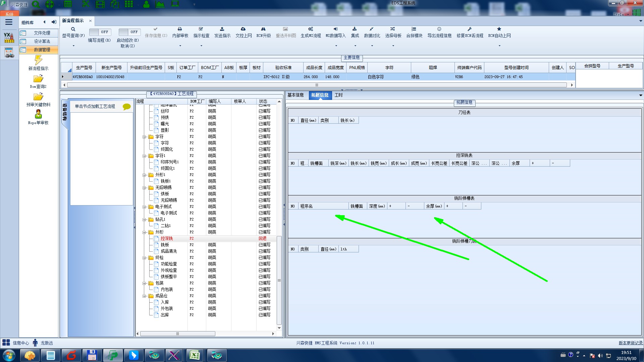Select the 控深铣 process node

coord(166,239)
